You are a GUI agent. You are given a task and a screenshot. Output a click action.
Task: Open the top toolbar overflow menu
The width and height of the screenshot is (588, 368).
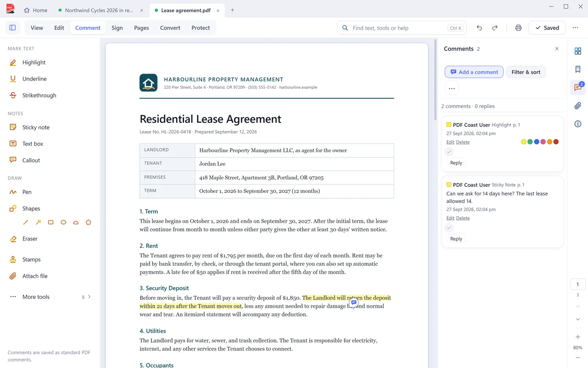(575, 28)
